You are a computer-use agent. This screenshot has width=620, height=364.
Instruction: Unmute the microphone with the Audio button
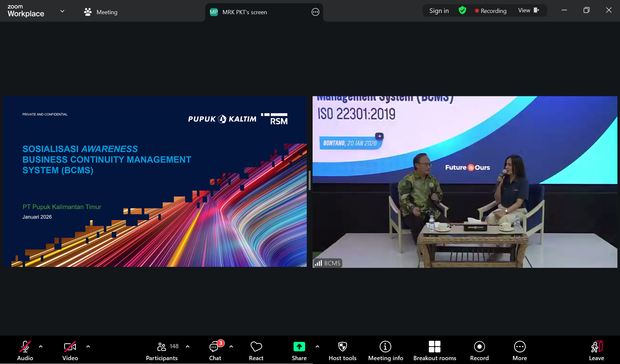25,350
